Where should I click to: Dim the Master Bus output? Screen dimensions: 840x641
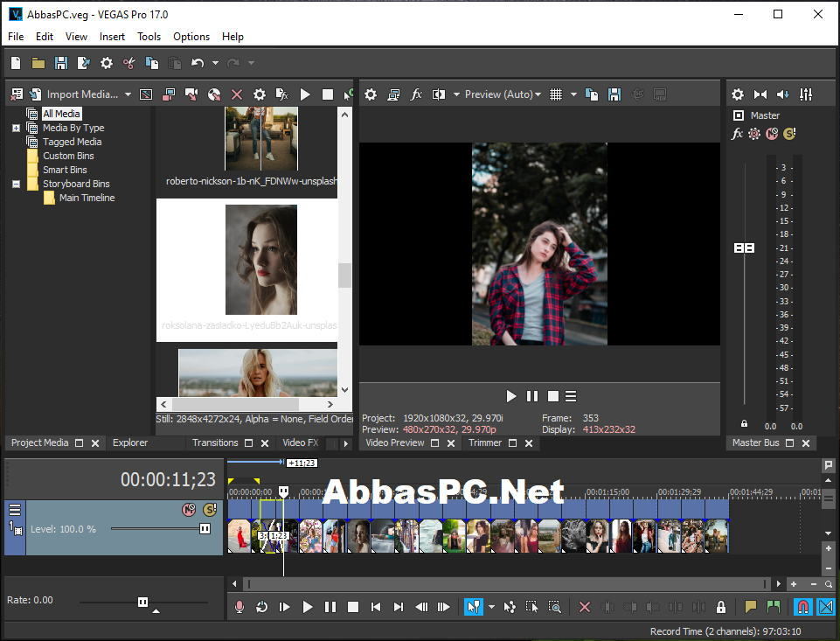[x=782, y=94]
